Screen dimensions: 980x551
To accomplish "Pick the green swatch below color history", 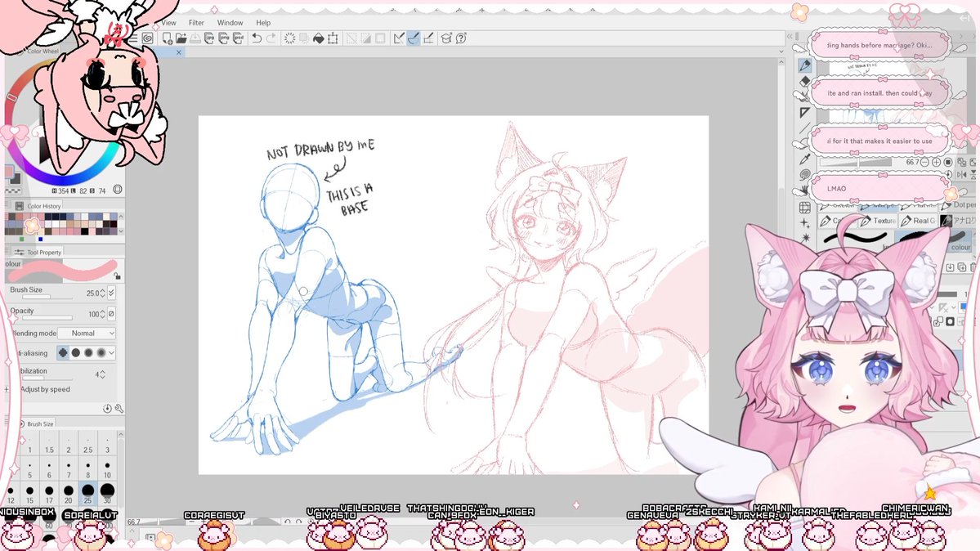I will pos(22,239).
